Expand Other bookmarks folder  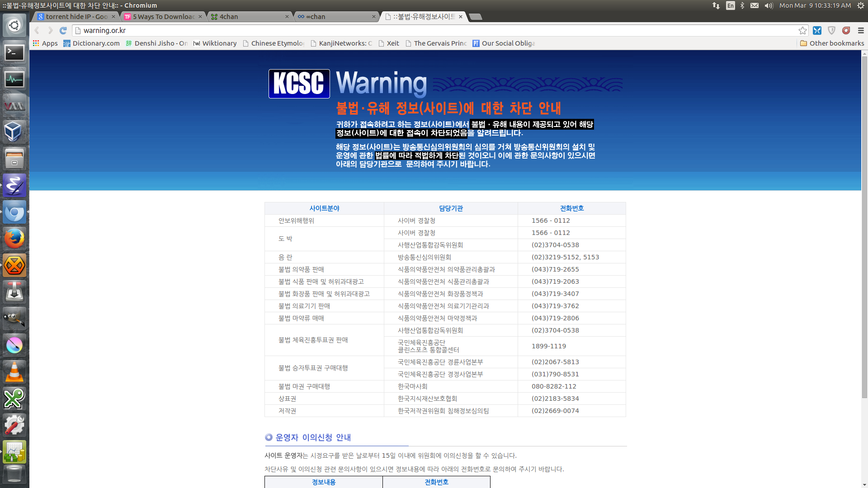tap(832, 43)
